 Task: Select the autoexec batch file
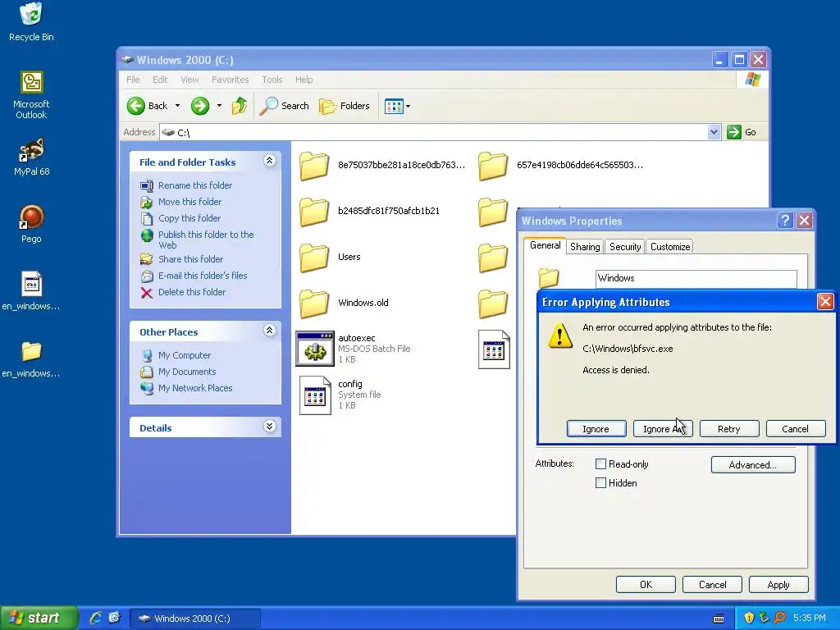(x=354, y=349)
